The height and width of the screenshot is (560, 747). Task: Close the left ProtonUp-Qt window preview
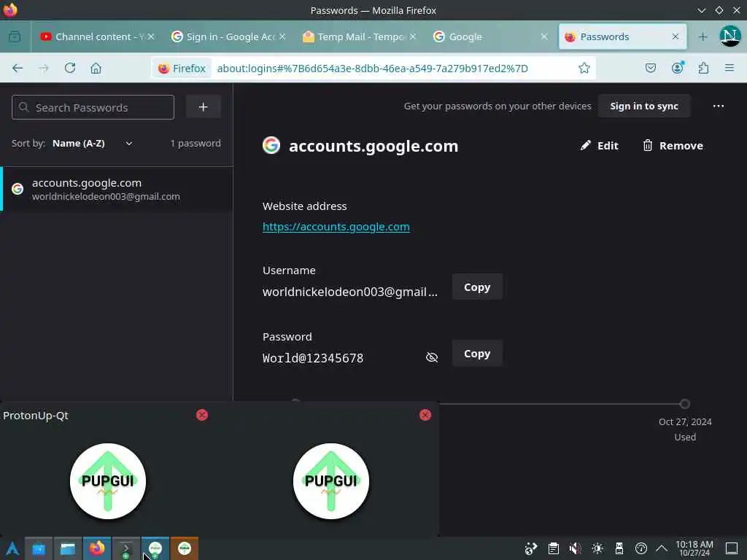tap(202, 415)
